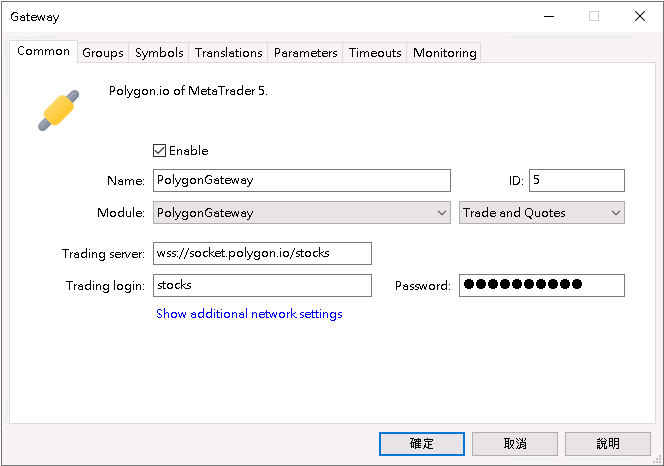
Task: Minimize the Gateway window
Action: [x=549, y=16]
